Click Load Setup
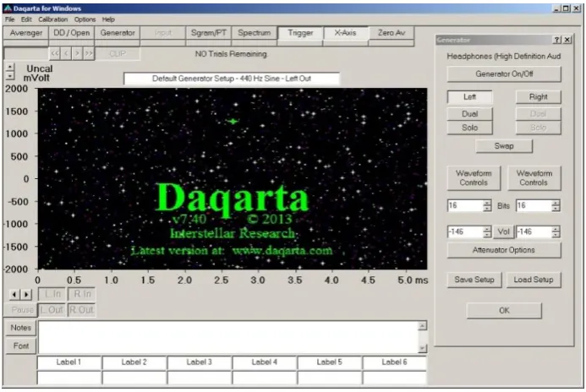This screenshot has width=586, height=392. tap(534, 280)
